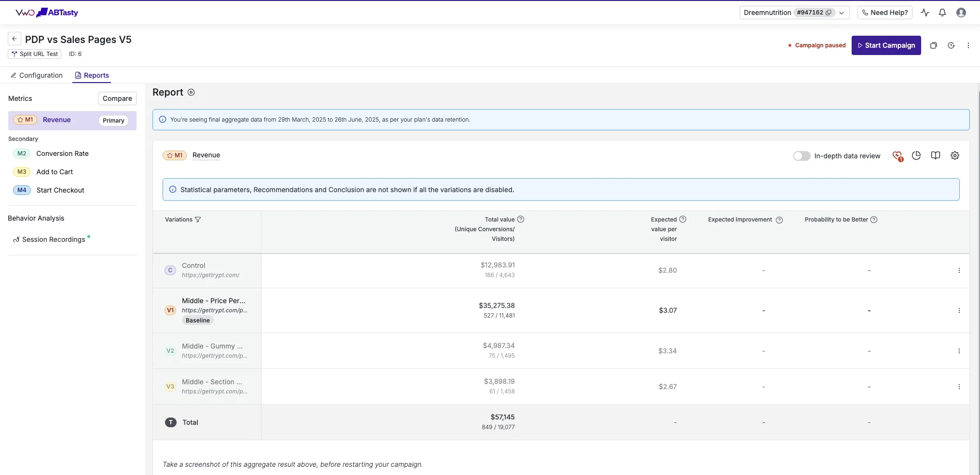Open the health check heart icon

pyautogui.click(x=897, y=155)
